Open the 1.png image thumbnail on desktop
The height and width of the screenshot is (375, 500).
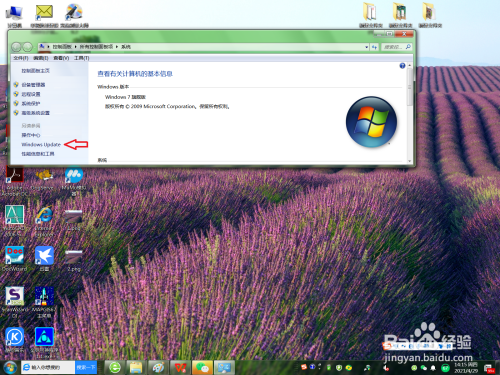(74, 220)
